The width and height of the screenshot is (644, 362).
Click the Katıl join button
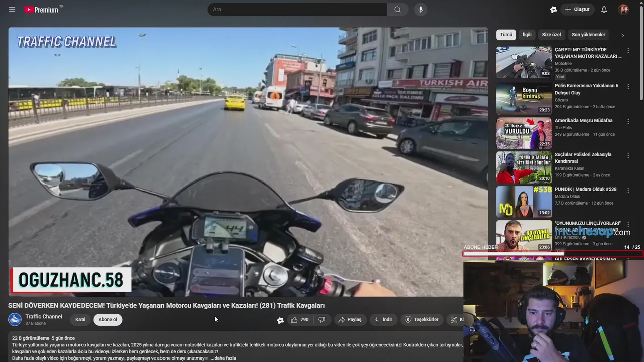80,320
